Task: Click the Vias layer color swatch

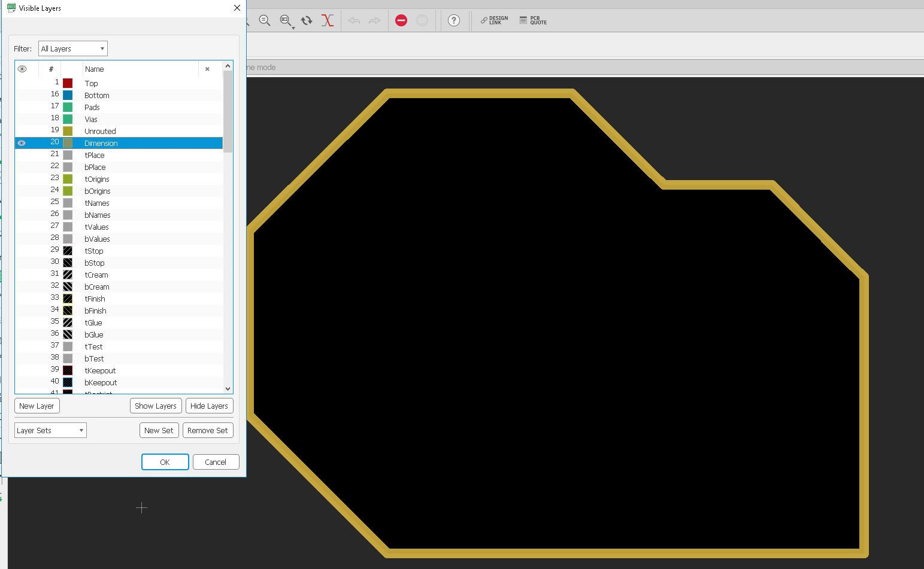Action: point(68,119)
